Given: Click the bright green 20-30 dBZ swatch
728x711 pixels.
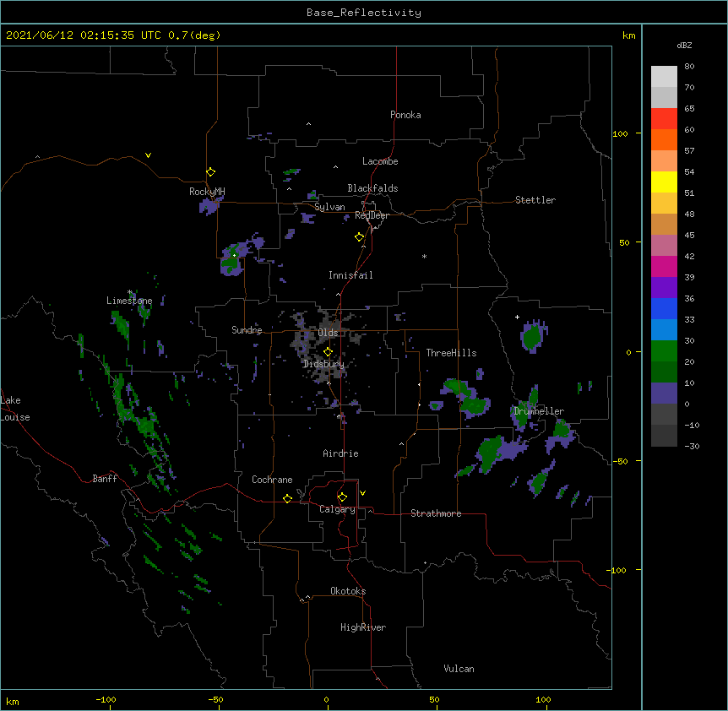Looking at the screenshot, I should (664, 351).
